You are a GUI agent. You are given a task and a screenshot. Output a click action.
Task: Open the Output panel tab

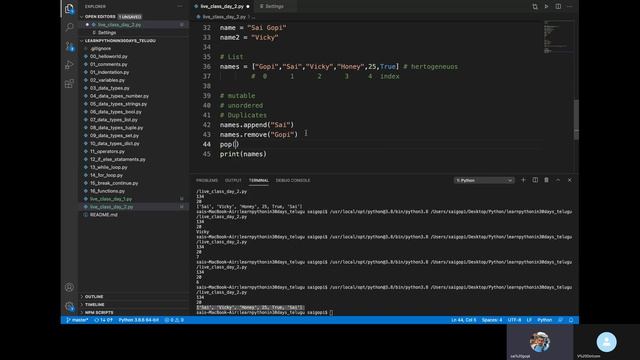pos(233,180)
